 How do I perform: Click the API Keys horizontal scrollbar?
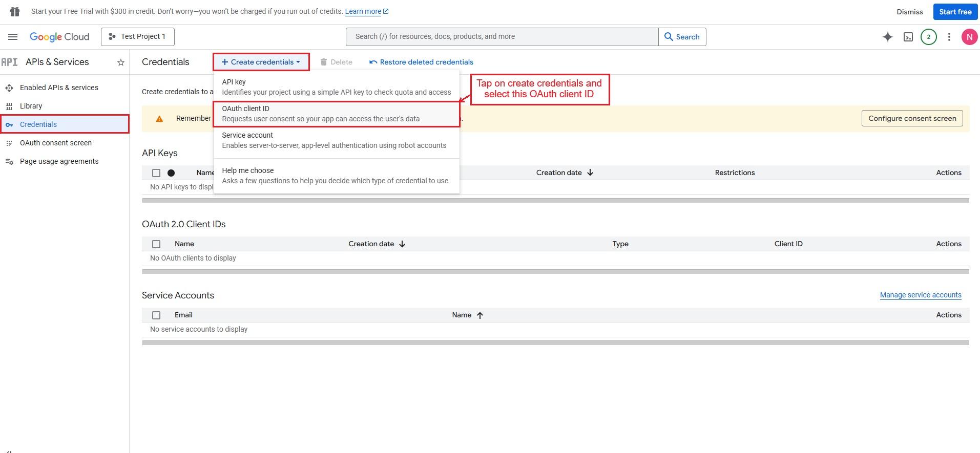pyautogui.click(x=555, y=201)
